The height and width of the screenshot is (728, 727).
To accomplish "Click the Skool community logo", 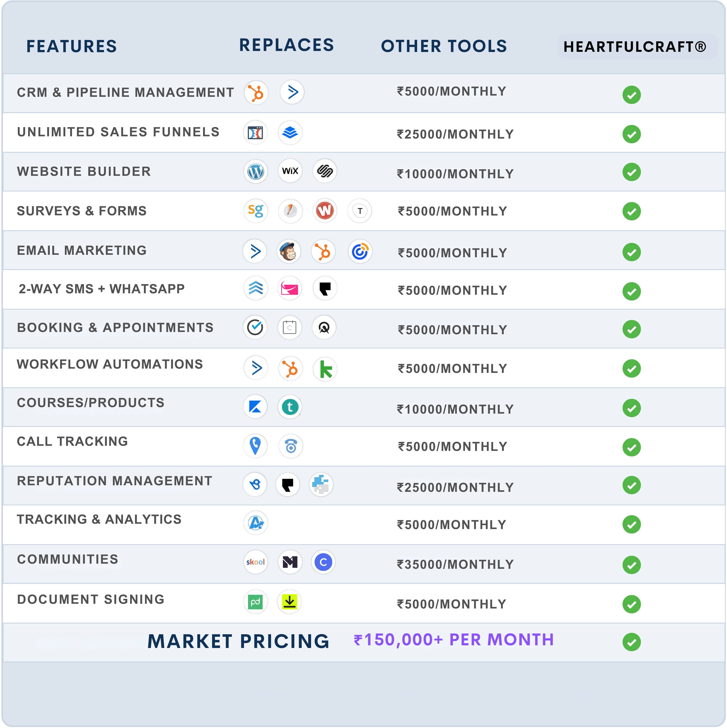I will pos(255,562).
